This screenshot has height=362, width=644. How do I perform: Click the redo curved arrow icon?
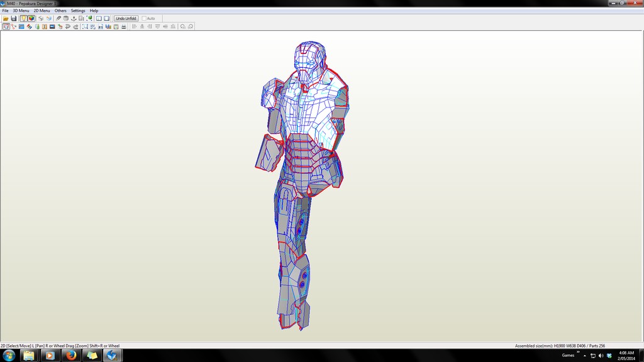tap(75, 26)
